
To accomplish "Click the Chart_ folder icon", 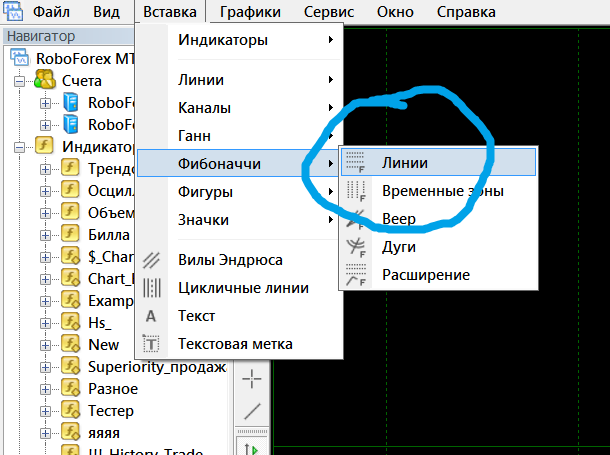I will 70,278.
